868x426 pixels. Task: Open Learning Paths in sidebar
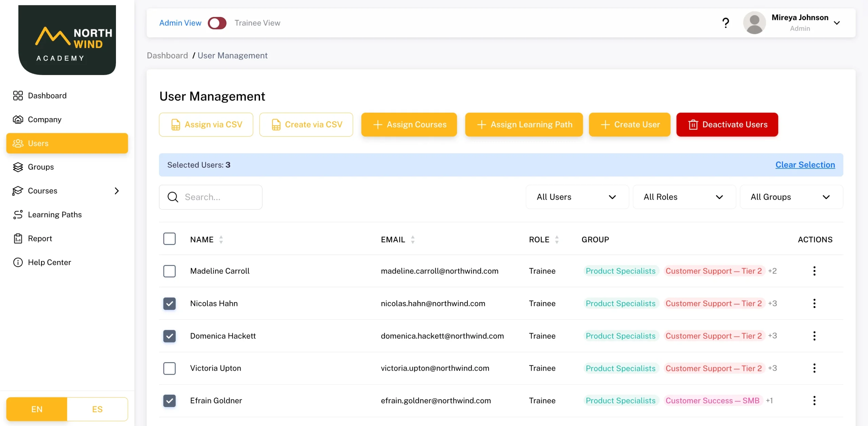(x=67, y=215)
